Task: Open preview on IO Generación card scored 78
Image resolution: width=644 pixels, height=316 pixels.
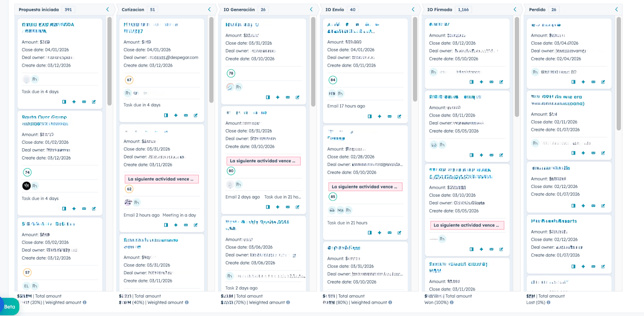Action: 268,97
